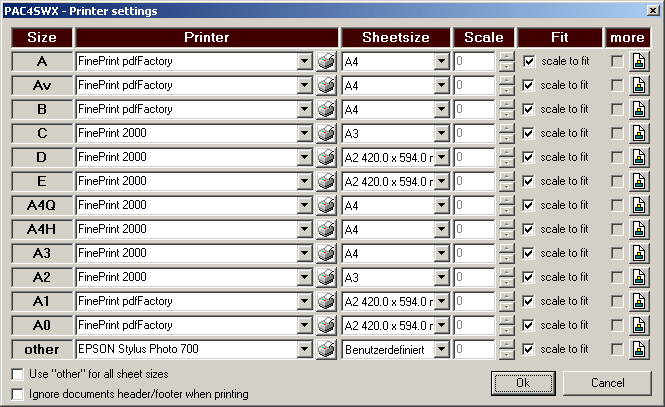The image size is (665, 407).
Task: Open sheetsize dropdown for size A1
Action: (441, 301)
